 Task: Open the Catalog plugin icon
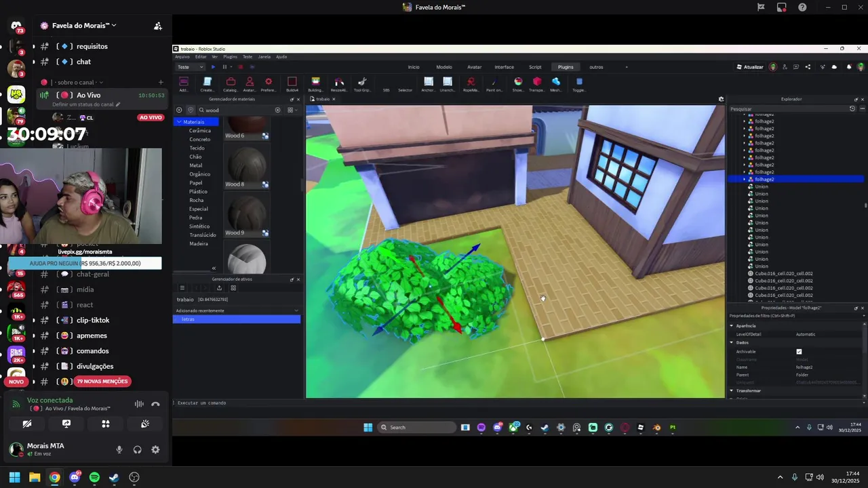pyautogui.click(x=231, y=84)
